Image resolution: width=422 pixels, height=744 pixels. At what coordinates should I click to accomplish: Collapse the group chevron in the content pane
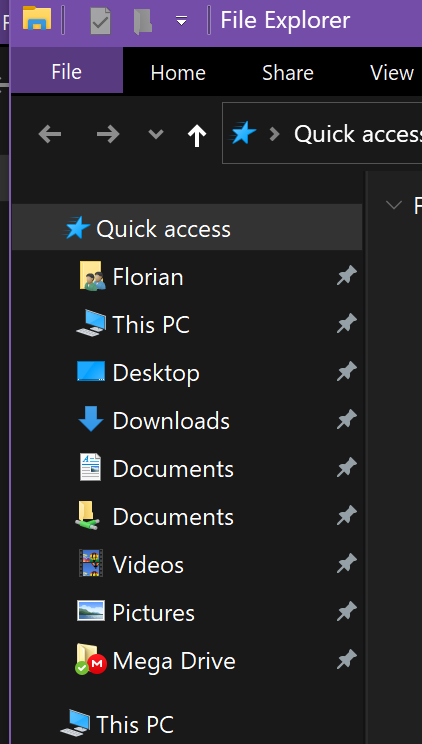pos(394,205)
